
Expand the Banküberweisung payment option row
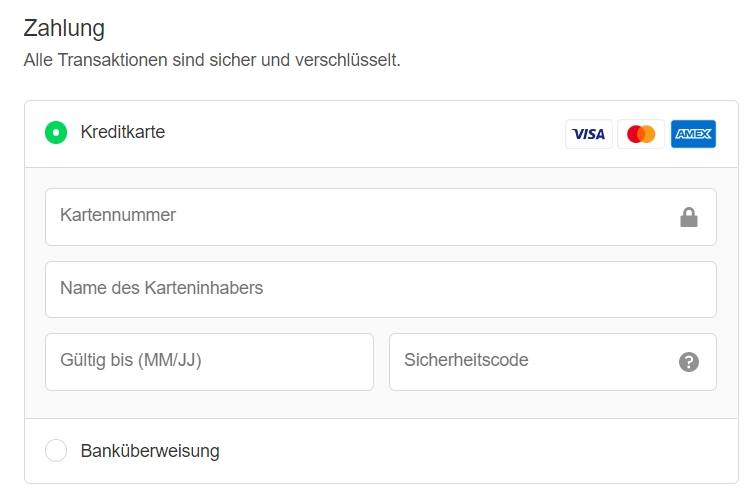pyautogui.click(x=381, y=451)
